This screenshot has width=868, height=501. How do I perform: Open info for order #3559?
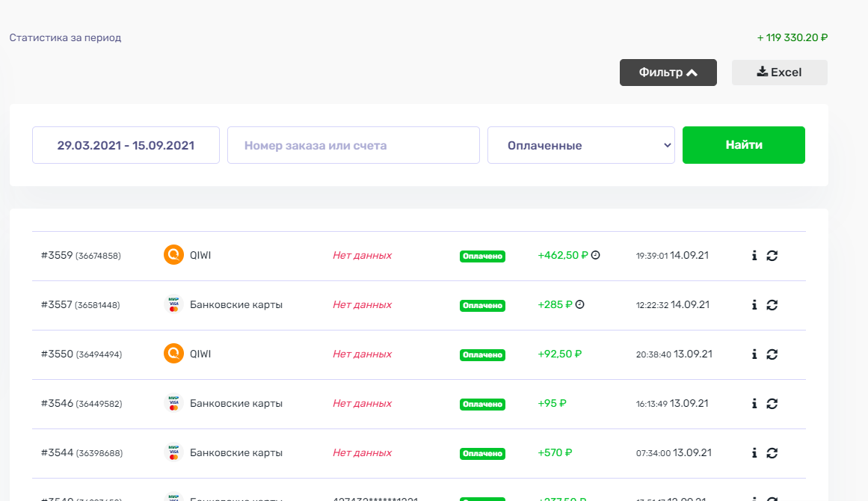[x=754, y=255]
